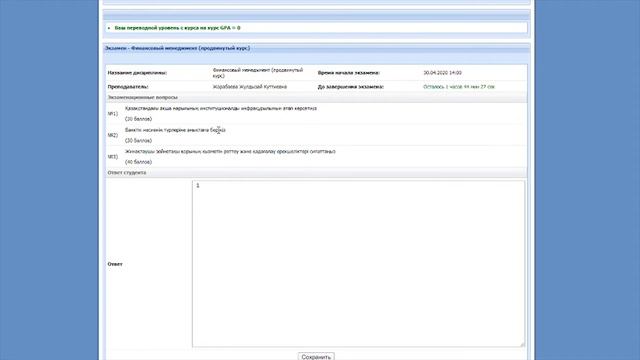Screen dimensions: 640x360
Task: Click the Экзаменационные вопросы section header
Action: 316,98
